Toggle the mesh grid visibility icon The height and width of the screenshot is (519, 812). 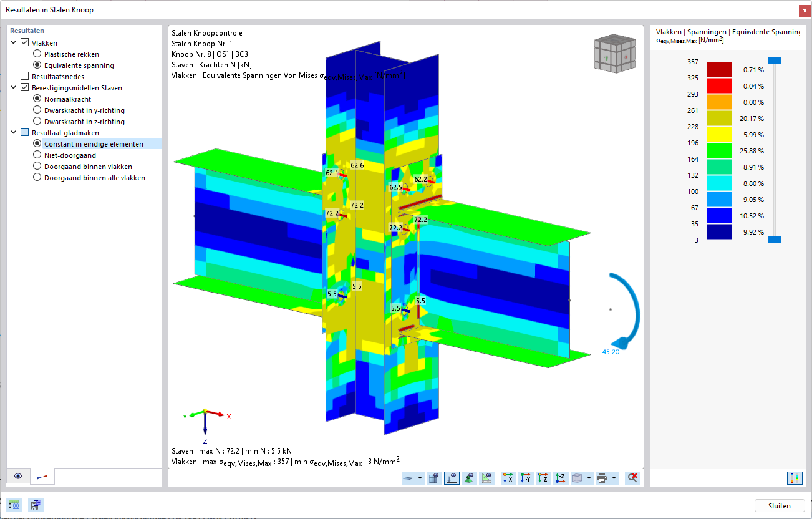[435, 478]
